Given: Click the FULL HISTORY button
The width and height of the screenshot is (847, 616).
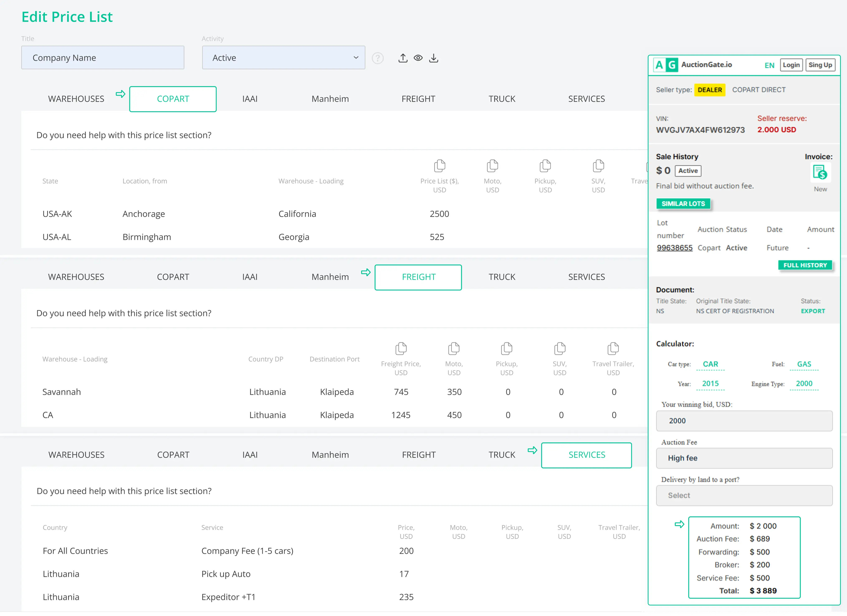Looking at the screenshot, I should click(x=805, y=265).
